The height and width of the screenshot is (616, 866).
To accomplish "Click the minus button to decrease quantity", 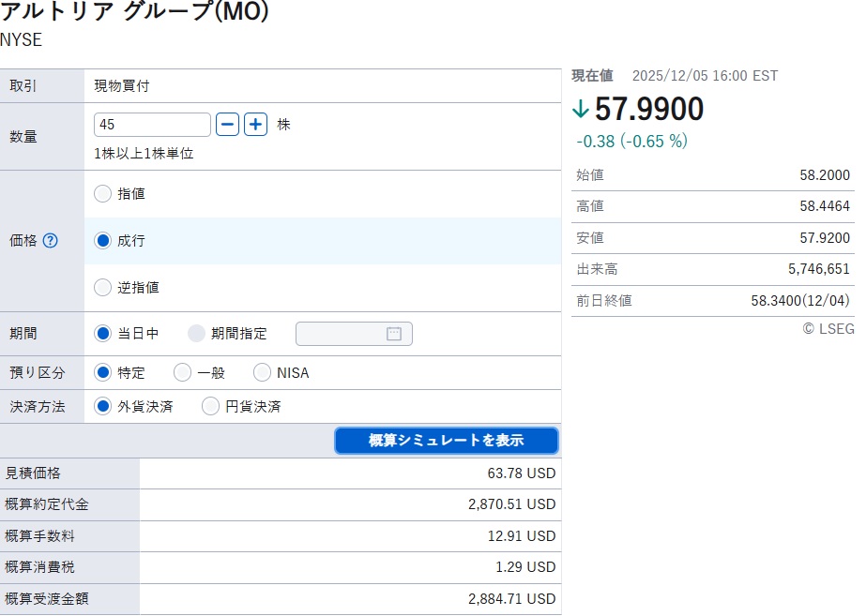I will (227, 125).
